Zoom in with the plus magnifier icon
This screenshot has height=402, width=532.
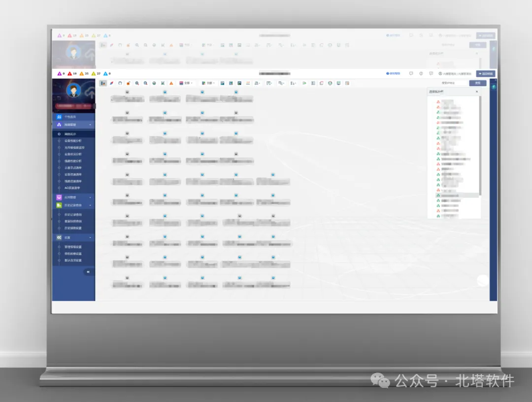point(137,83)
